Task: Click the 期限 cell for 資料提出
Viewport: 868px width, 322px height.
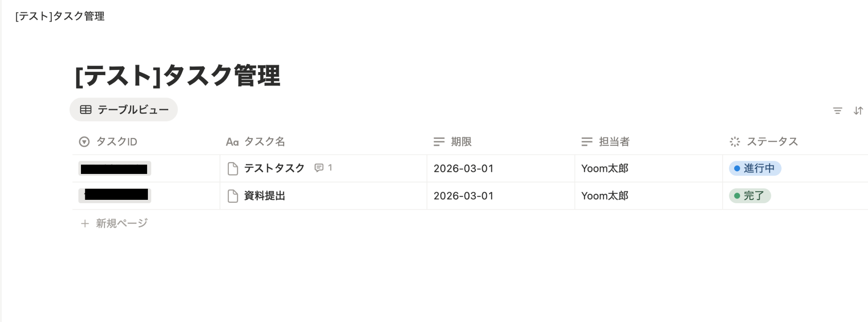Action: tap(464, 196)
